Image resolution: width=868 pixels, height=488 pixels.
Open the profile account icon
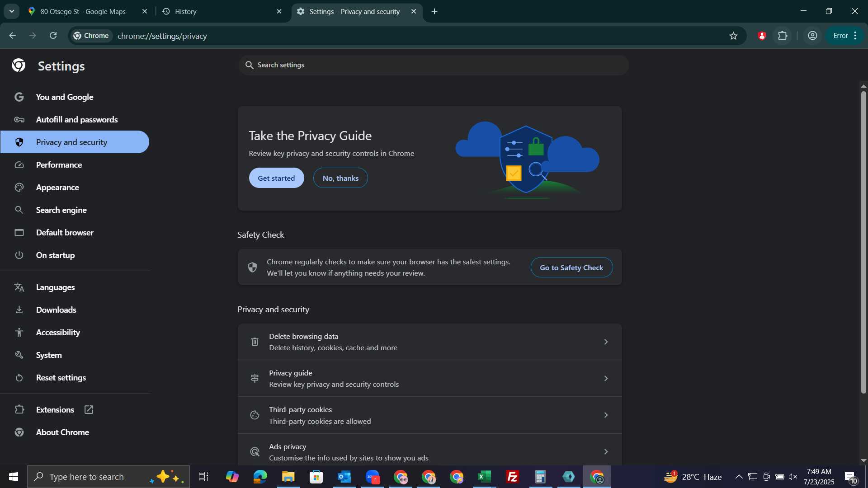tap(812, 36)
